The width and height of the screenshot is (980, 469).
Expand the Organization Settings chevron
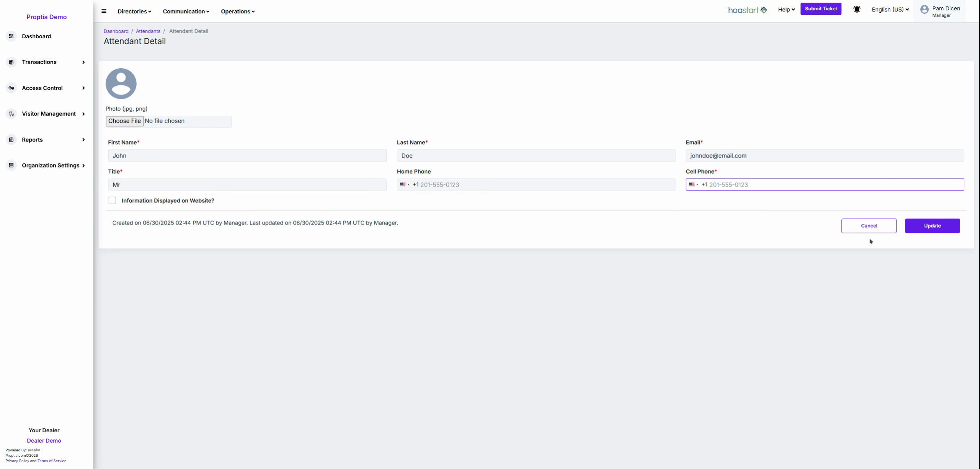[x=83, y=166]
